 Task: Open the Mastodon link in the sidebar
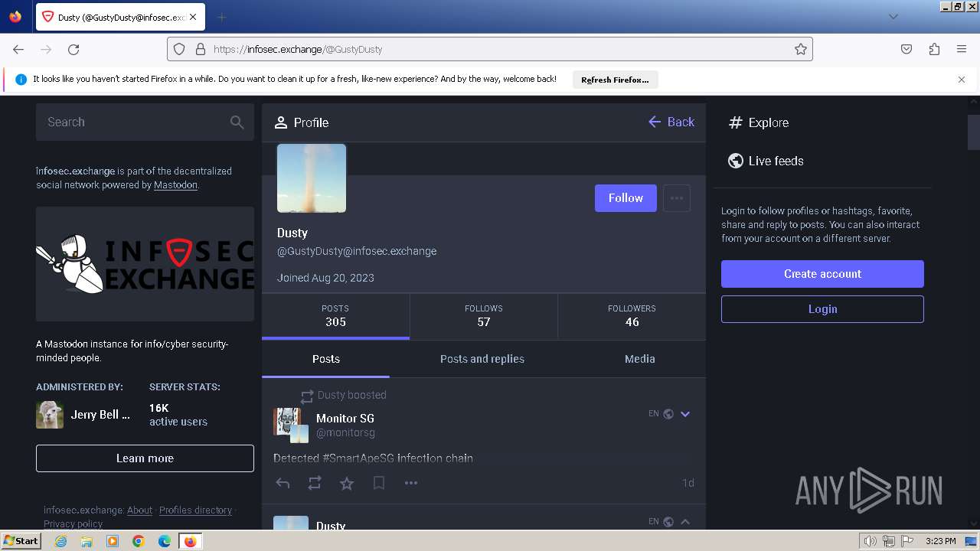(x=175, y=185)
